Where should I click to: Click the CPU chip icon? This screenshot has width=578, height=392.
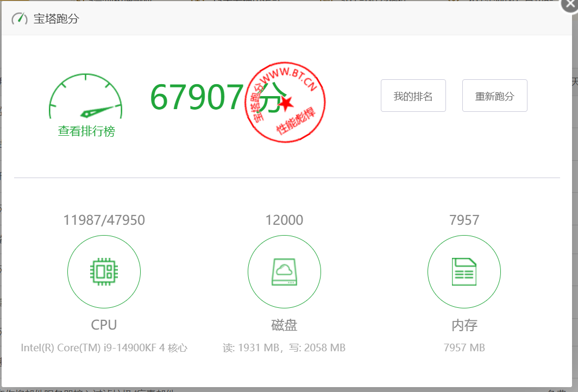(x=104, y=272)
